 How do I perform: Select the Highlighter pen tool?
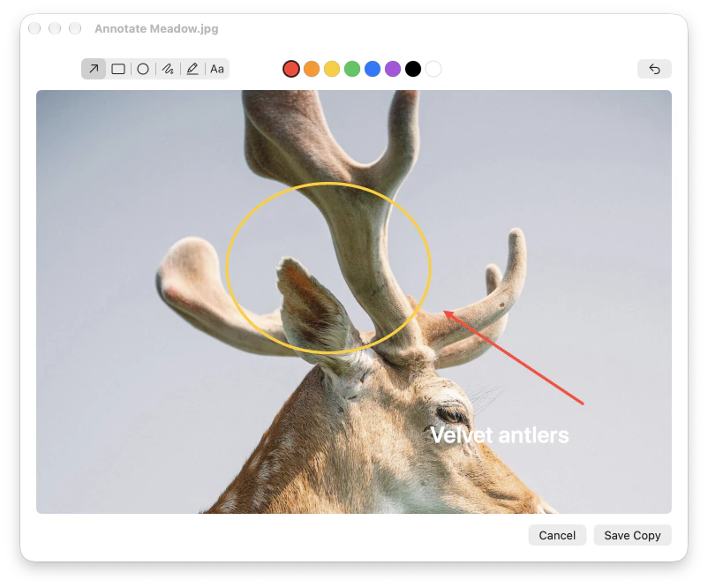[192, 69]
